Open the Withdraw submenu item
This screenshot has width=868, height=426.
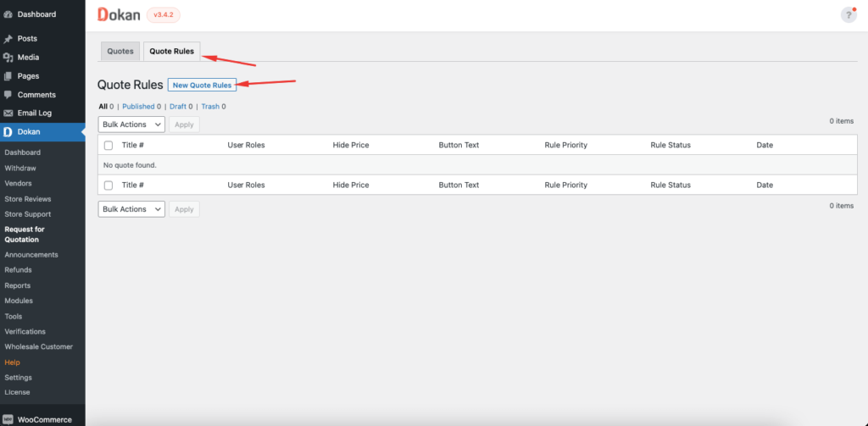pyautogui.click(x=20, y=169)
